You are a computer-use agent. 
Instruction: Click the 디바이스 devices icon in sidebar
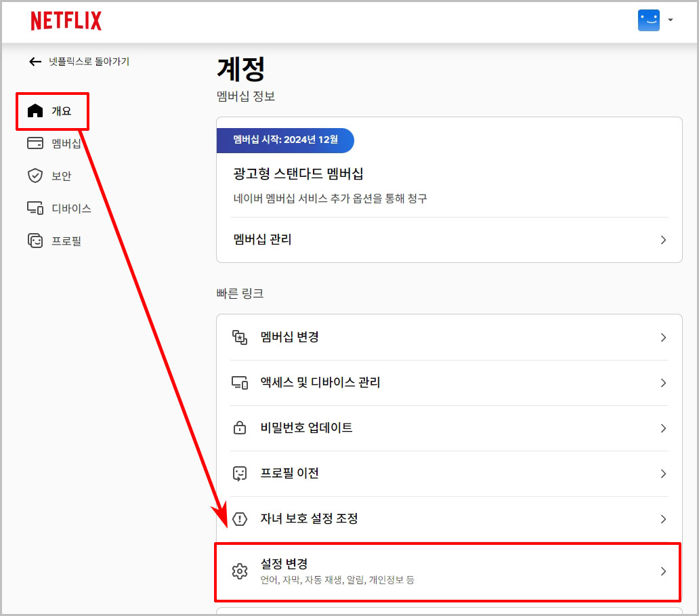coord(35,208)
